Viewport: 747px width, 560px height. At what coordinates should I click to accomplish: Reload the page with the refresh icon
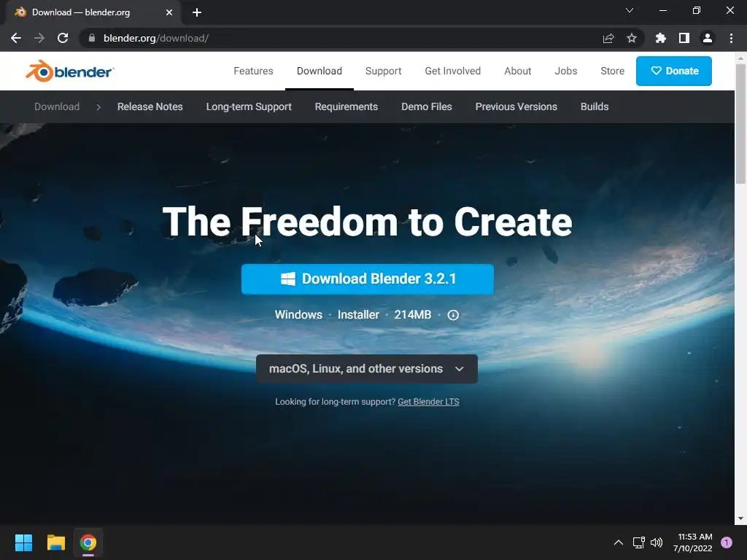(x=63, y=38)
